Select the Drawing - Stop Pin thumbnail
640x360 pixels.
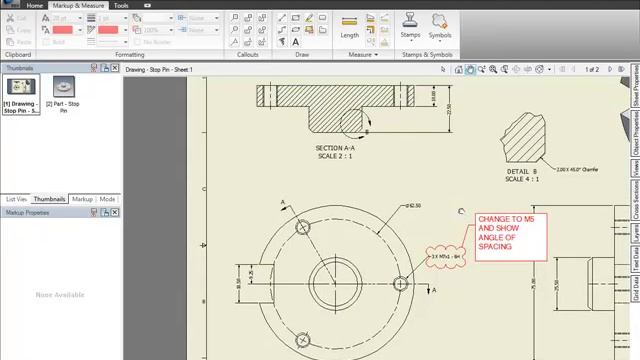coord(21,95)
